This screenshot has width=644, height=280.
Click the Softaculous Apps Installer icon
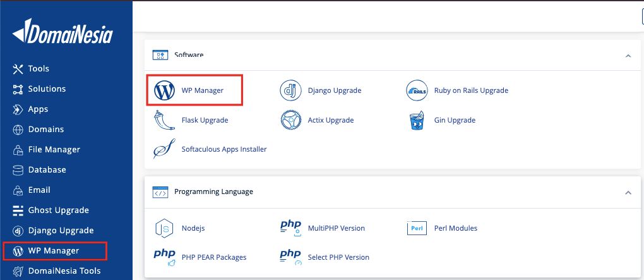pyautogui.click(x=164, y=149)
